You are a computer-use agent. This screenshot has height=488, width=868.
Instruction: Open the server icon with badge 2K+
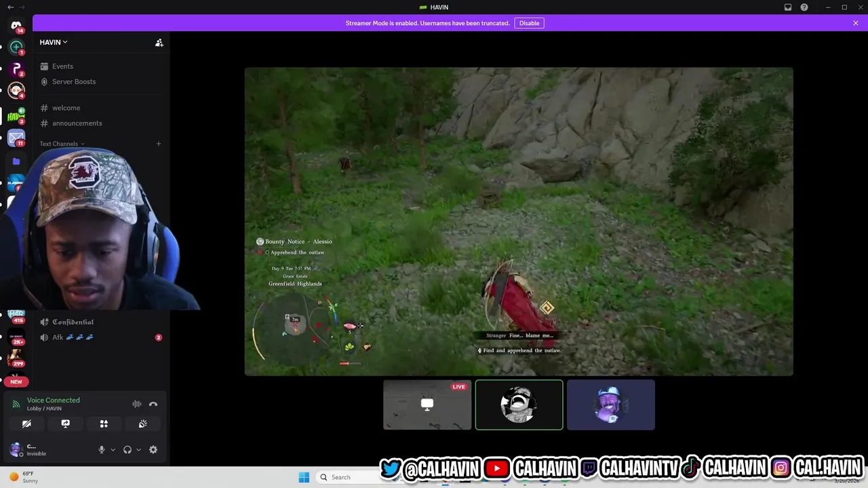coord(16,338)
